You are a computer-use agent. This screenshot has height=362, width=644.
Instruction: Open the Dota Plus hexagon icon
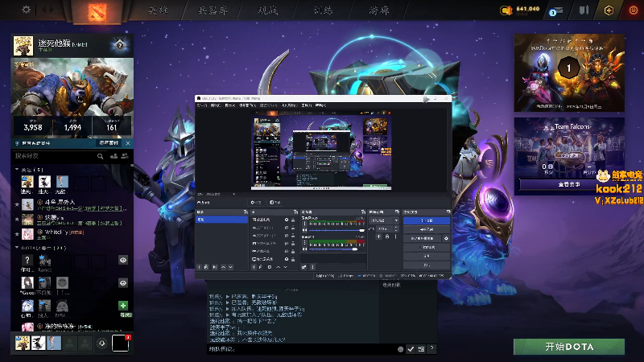[x=609, y=10]
